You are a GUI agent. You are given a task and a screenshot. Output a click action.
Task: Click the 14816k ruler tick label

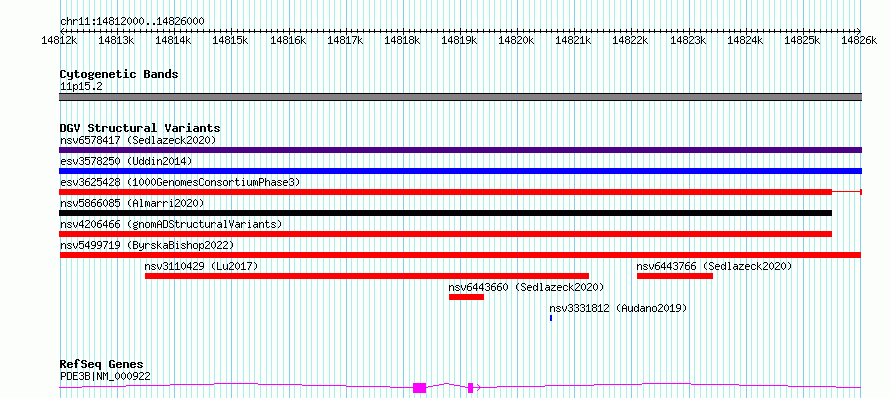point(288,40)
